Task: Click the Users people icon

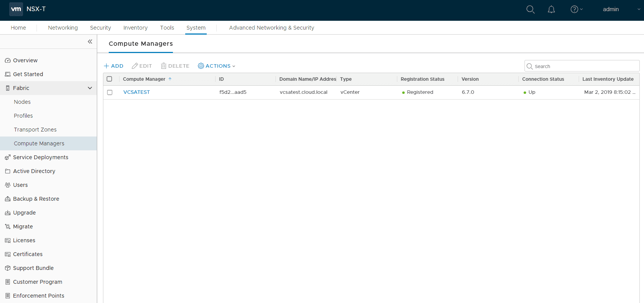Action: pyautogui.click(x=8, y=185)
